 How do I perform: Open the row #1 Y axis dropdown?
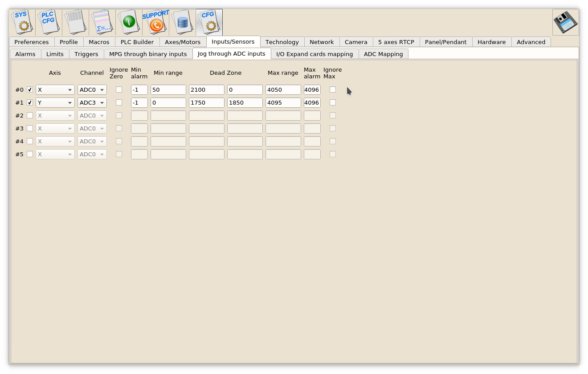pos(55,102)
